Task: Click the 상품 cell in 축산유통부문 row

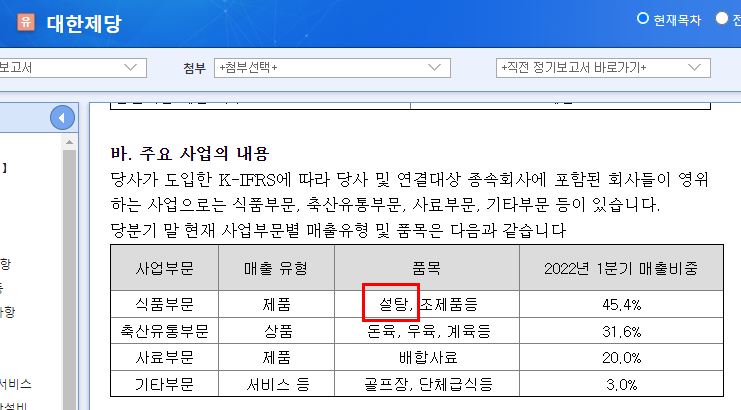Action: pos(276,331)
